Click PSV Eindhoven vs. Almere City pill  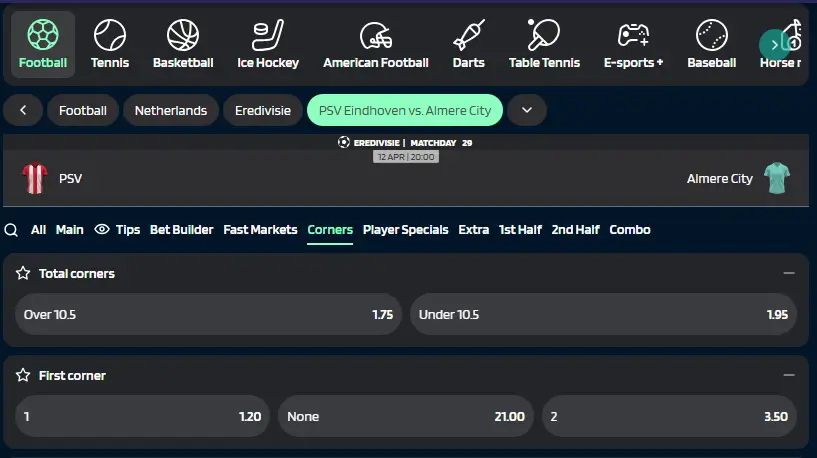tap(405, 110)
